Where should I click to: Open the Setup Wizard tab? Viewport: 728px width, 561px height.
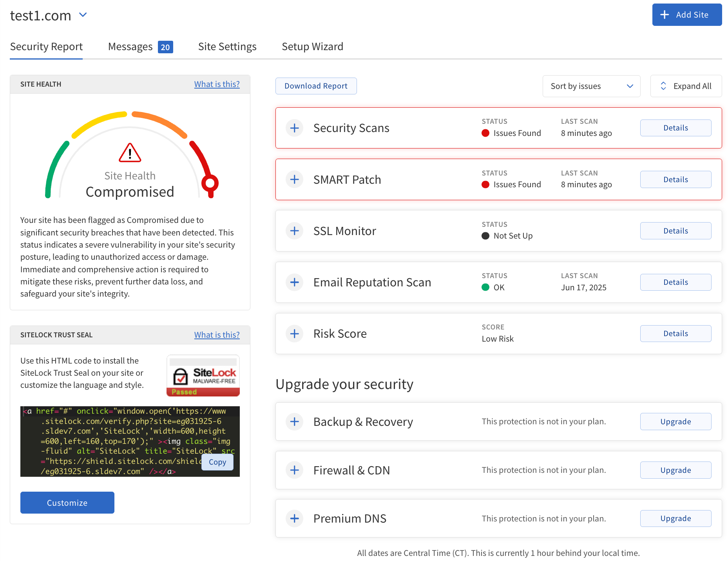point(312,47)
